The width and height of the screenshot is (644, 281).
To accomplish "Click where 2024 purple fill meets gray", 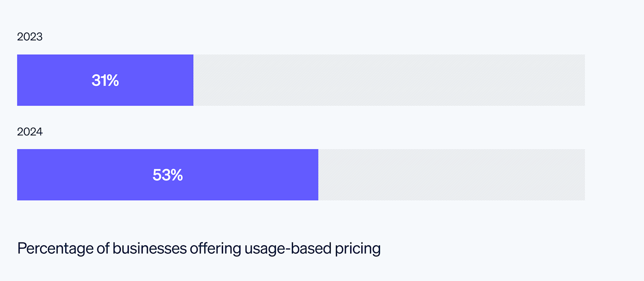I will coord(318,175).
